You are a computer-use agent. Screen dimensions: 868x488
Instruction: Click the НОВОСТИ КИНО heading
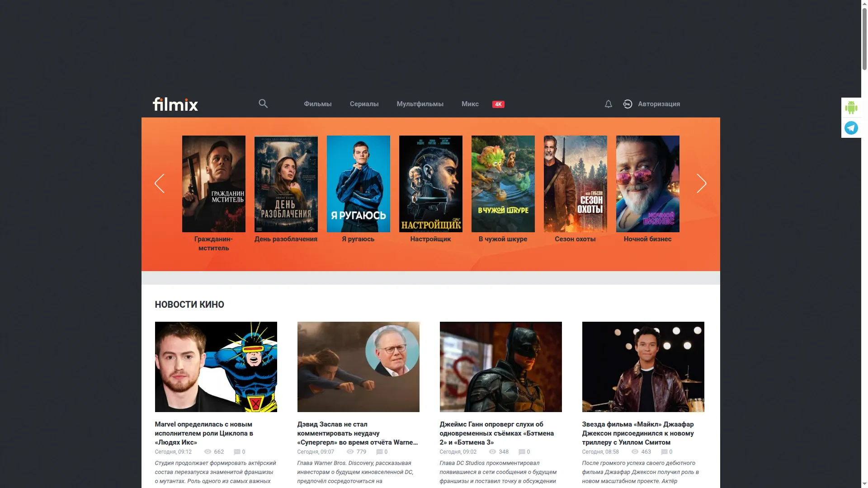click(189, 305)
